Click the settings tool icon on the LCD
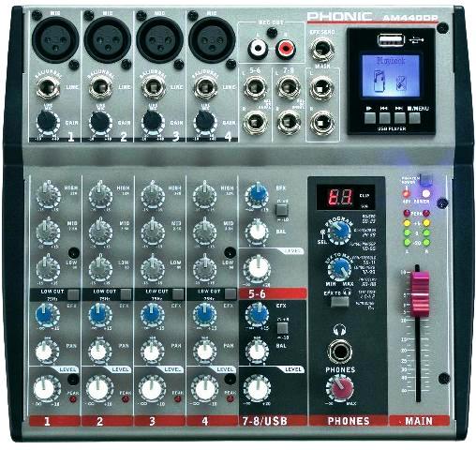The width and height of the screenshot is (476, 450). pyautogui.click(x=401, y=83)
